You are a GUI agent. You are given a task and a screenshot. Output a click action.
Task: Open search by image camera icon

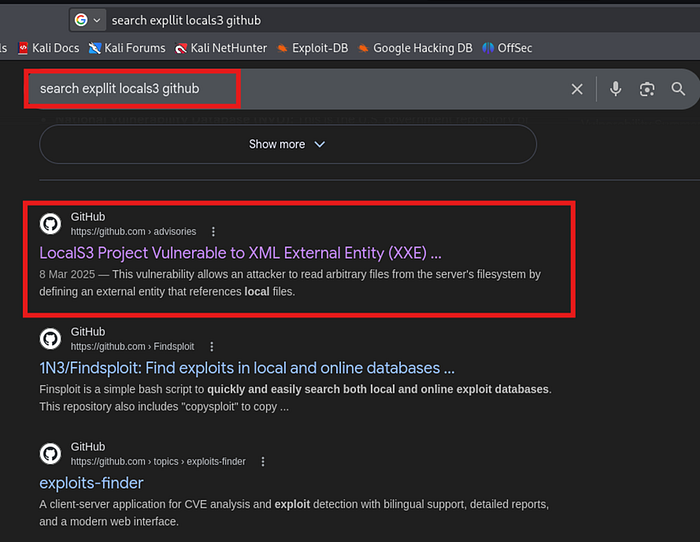(x=647, y=89)
